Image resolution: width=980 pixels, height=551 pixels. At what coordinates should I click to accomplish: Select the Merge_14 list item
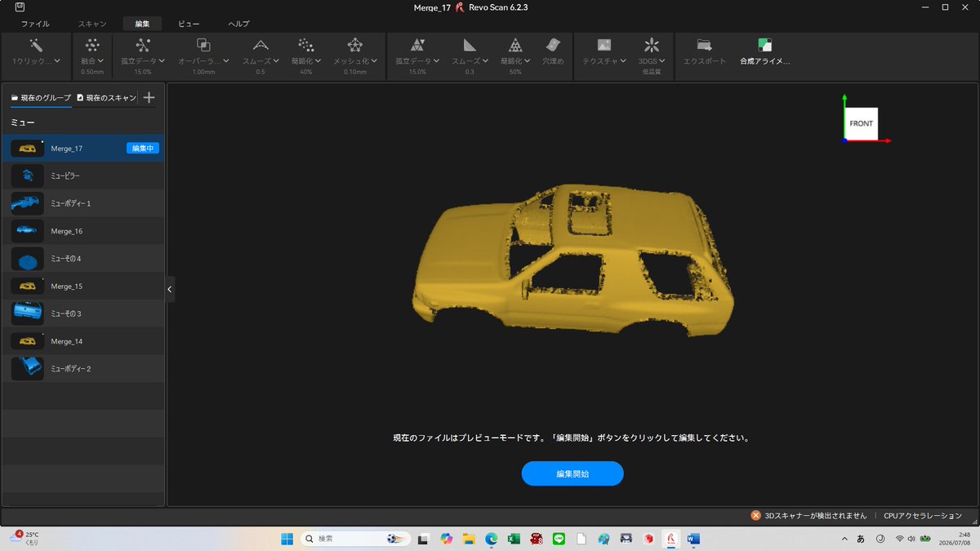[83, 341]
